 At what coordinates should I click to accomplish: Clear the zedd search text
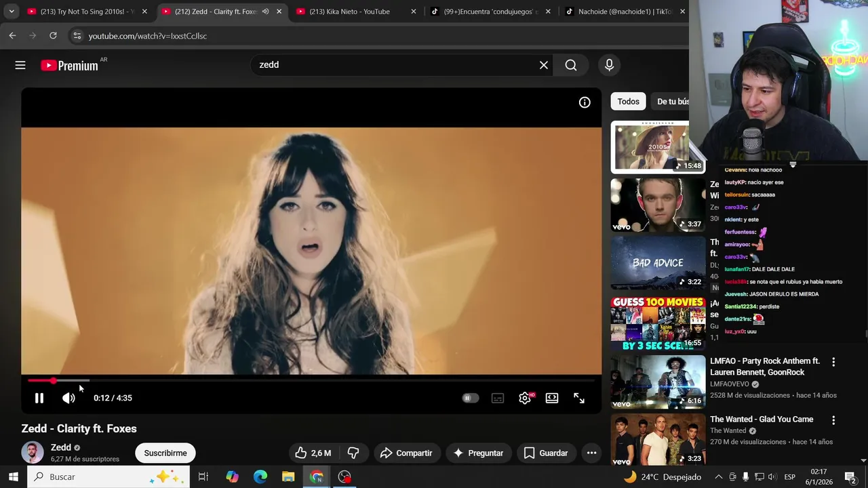[544, 65]
